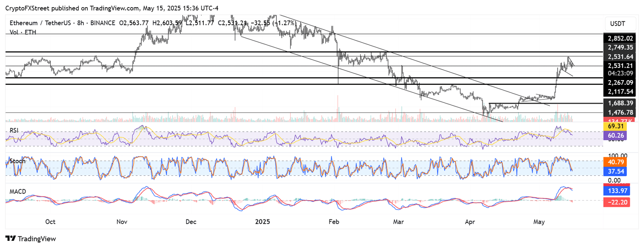Click the red -22.20 MACD histogram tag
This screenshot has width=644, height=248.
[616, 202]
